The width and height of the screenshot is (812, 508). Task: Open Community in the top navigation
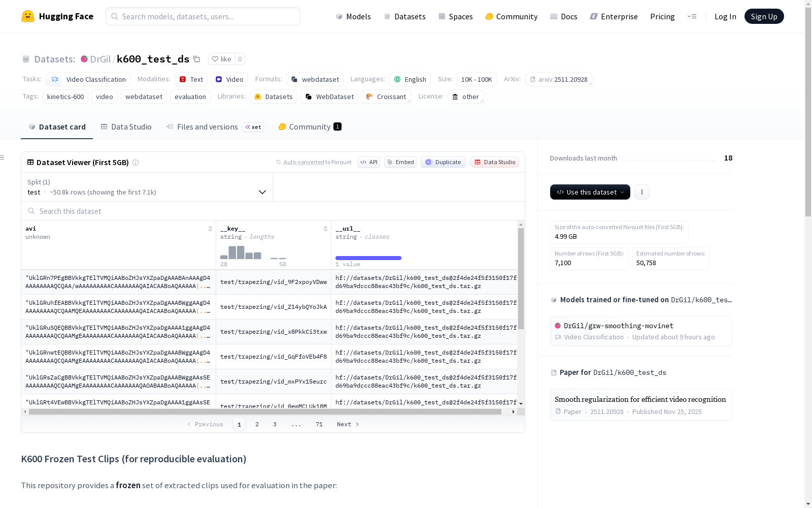(x=512, y=16)
